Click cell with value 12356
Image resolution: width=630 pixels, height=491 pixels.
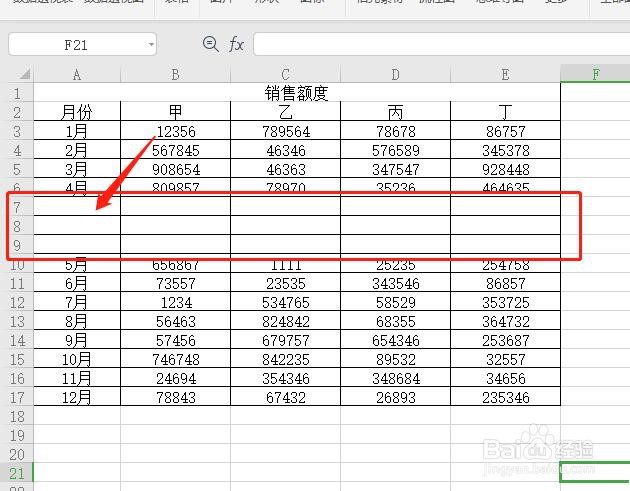pyautogui.click(x=175, y=131)
